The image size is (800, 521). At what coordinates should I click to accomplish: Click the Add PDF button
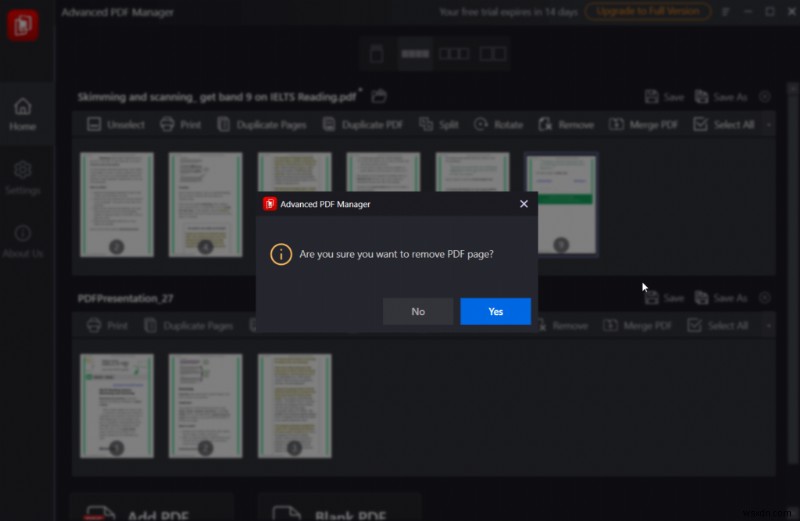(x=152, y=509)
